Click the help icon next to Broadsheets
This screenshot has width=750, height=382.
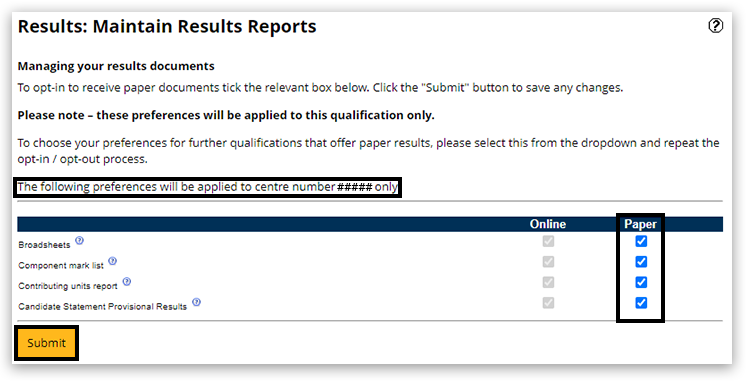(79, 240)
